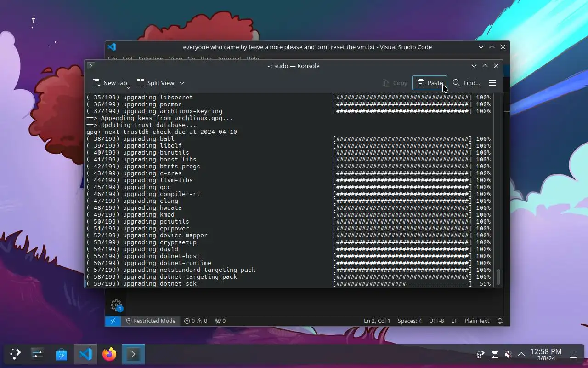Click Restricted Mode in VS Code status bar

(x=151, y=321)
